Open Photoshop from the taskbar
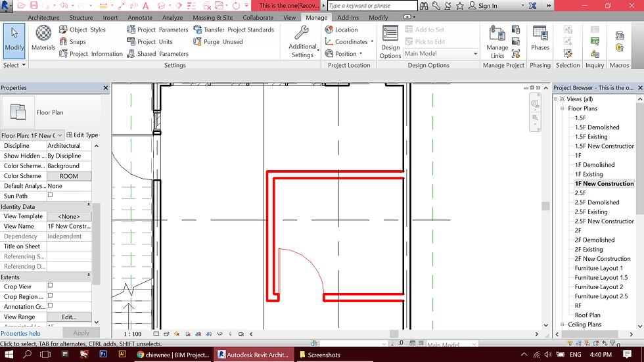This screenshot has height=362, width=644. 103,354
